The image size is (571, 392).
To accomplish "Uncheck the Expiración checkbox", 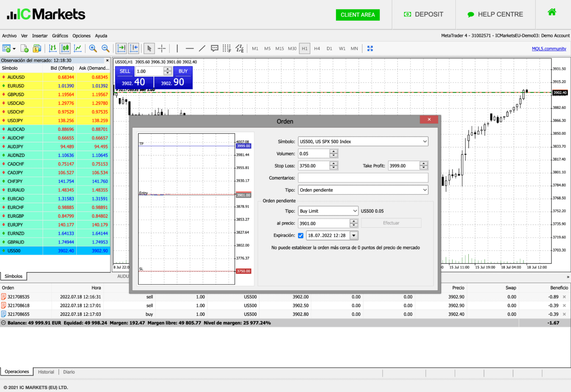I will pyautogui.click(x=301, y=235).
